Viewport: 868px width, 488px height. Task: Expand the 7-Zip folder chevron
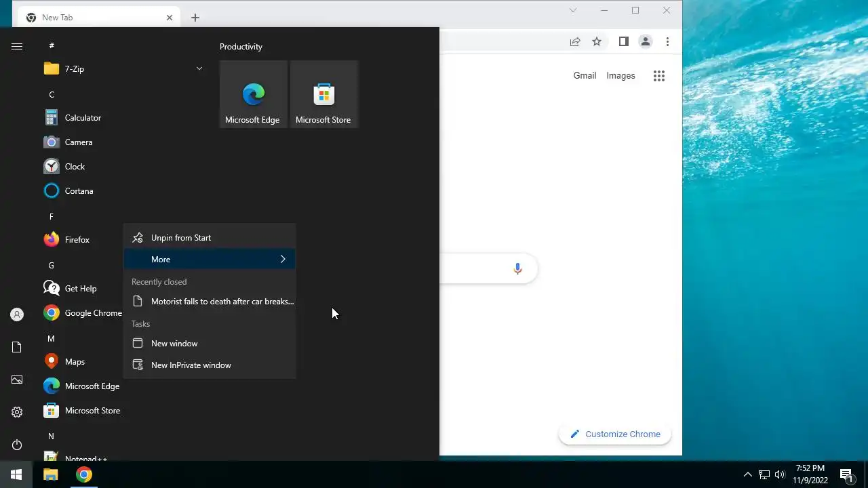[x=199, y=68]
